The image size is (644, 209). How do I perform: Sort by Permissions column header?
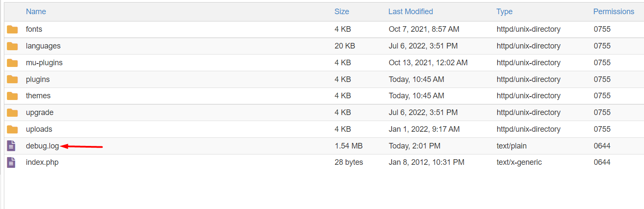(x=614, y=12)
